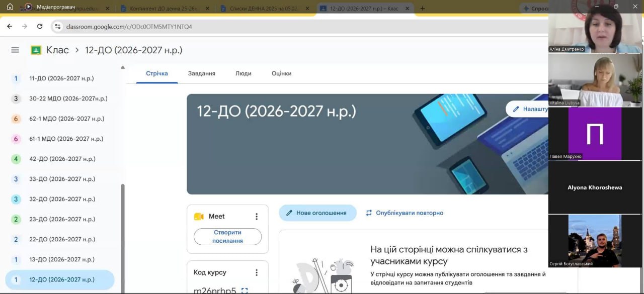Open site information icon in address bar

(57, 26)
